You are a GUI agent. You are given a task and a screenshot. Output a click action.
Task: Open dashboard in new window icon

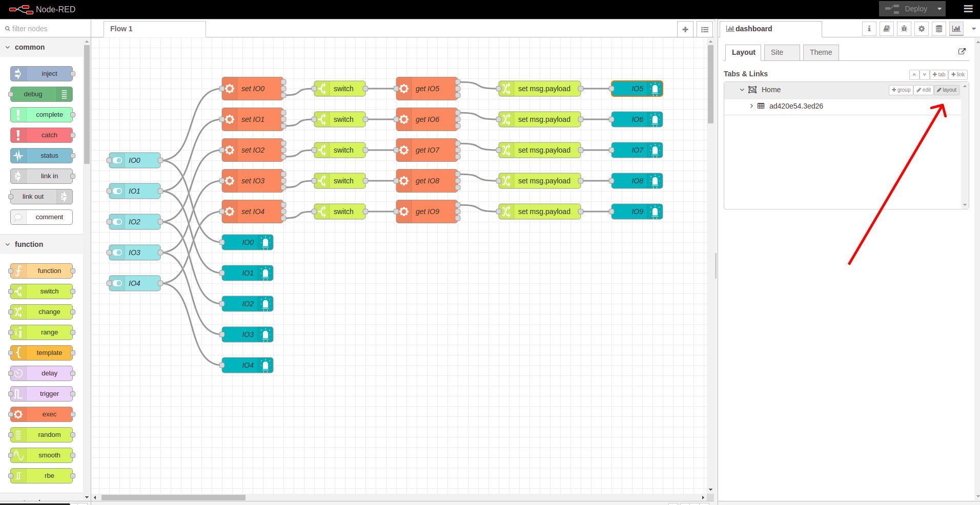[962, 52]
